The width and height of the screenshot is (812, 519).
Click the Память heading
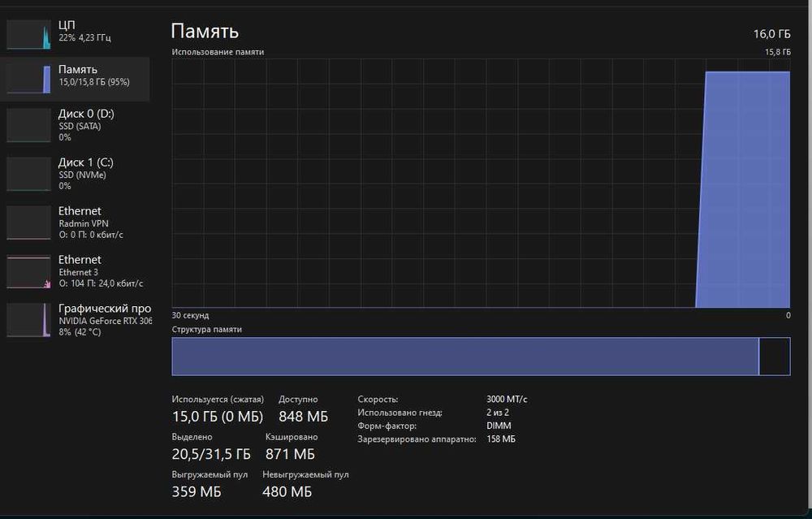(x=205, y=31)
